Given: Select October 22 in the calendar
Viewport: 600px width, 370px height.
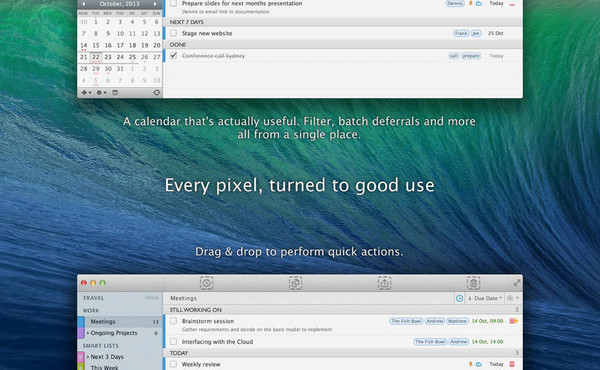Looking at the screenshot, I should pos(96,57).
